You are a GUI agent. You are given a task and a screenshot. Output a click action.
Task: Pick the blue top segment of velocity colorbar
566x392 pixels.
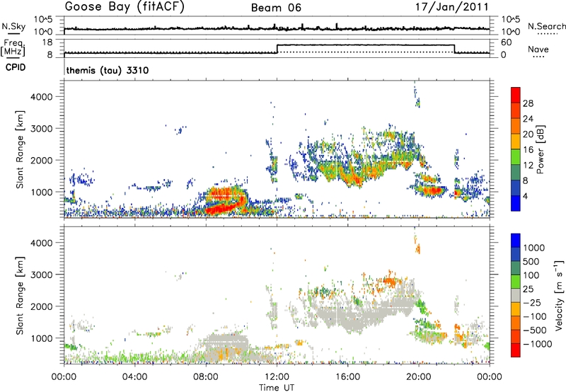point(516,241)
